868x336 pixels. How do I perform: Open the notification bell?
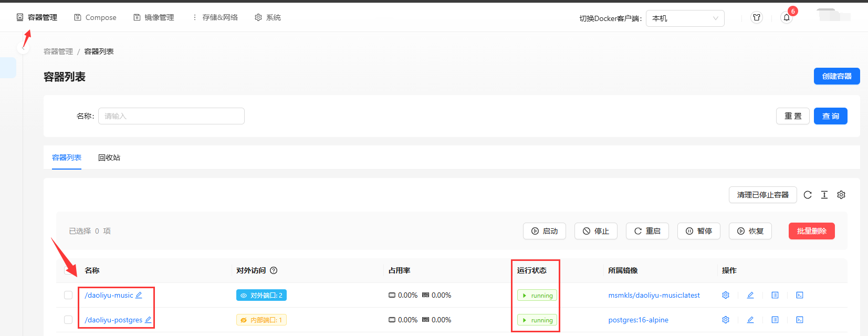[x=787, y=17]
